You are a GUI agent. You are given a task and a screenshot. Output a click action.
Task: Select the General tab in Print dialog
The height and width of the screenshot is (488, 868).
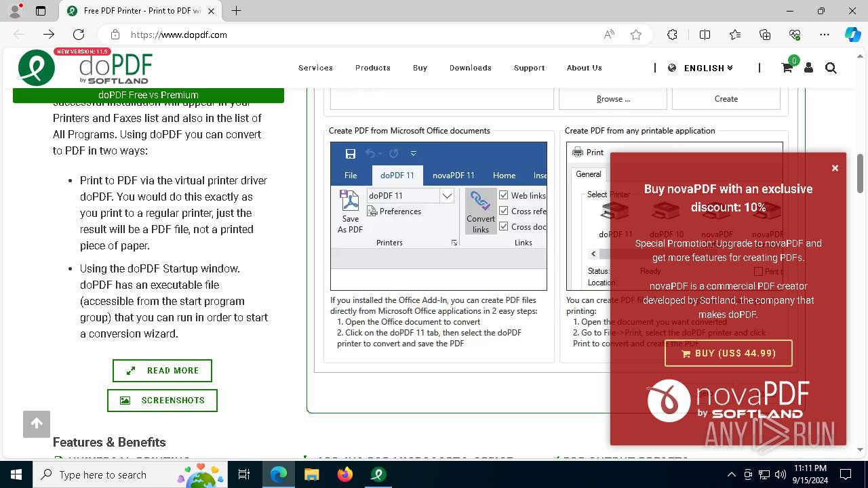pos(589,174)
